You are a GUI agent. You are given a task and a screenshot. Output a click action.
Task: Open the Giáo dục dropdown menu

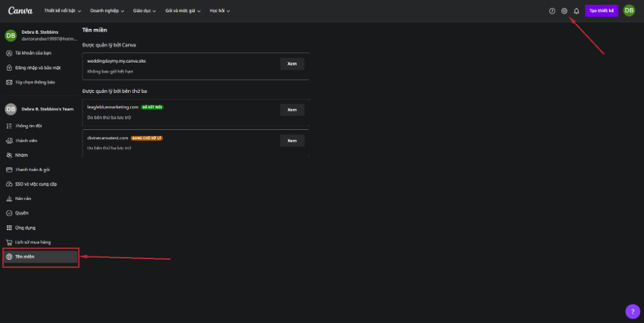coord(144,11)
